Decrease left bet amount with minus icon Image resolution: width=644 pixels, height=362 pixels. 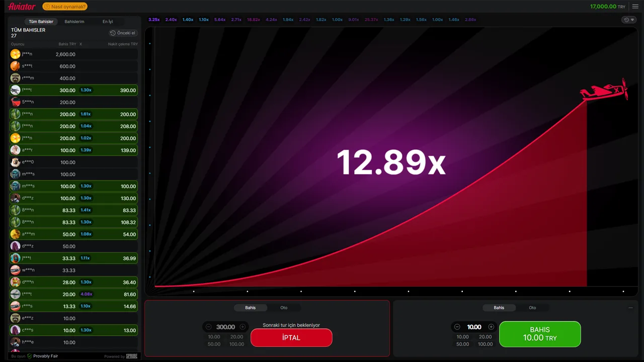pos(209,327)
